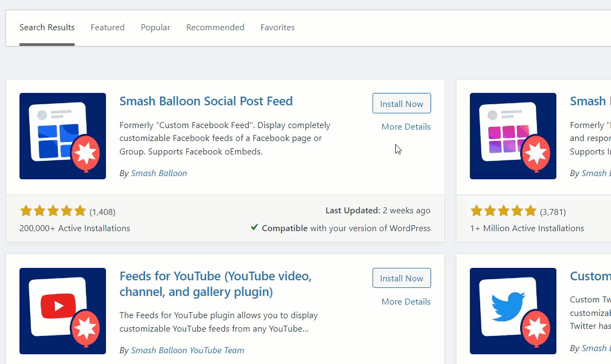Open the Smash Balloon Social Post Feed title
The width and height of the screenshot is (611, 364).
click(206, 101)
